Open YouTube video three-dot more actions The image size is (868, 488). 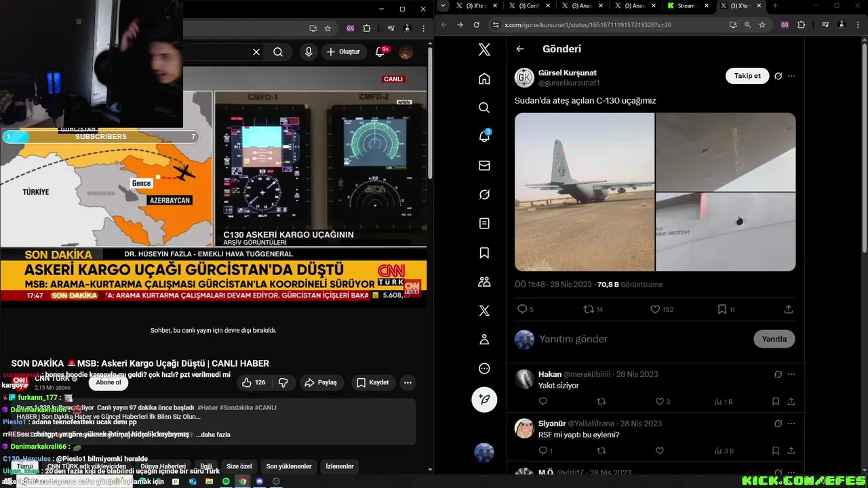point(408,382)
